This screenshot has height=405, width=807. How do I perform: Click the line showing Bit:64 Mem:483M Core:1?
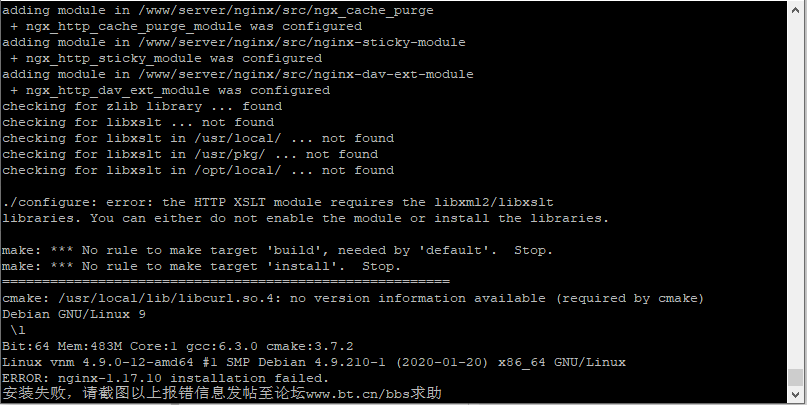[x=178, y=346]
